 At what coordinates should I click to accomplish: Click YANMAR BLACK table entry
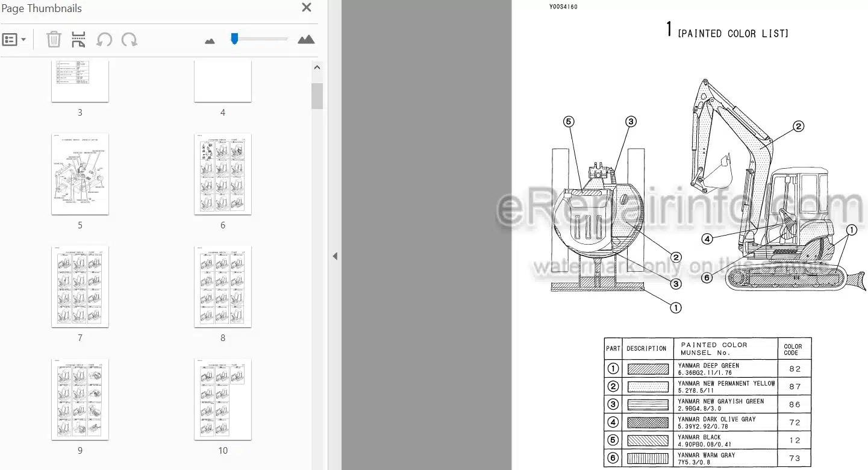tap(725, 440)
